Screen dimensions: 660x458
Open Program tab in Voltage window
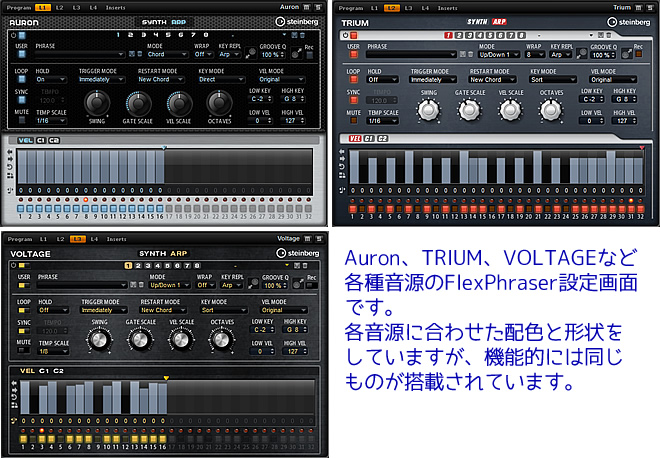point(20,239)
